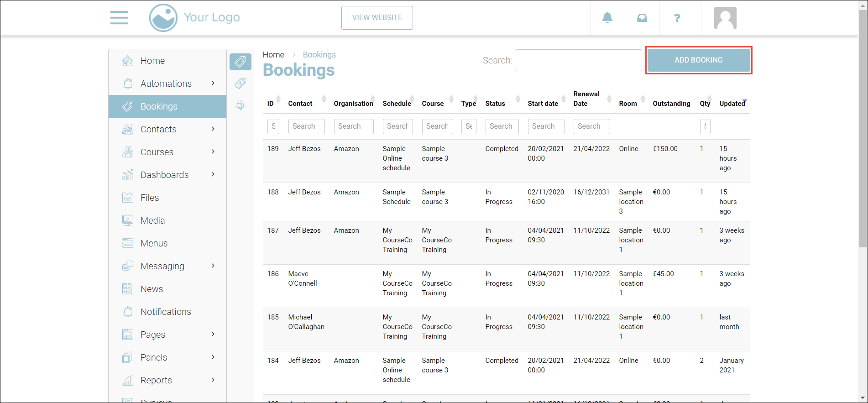Viewport: 868px width, 403px height.
Task: Click the ADD BOOKING button
Action: point(698,60)
